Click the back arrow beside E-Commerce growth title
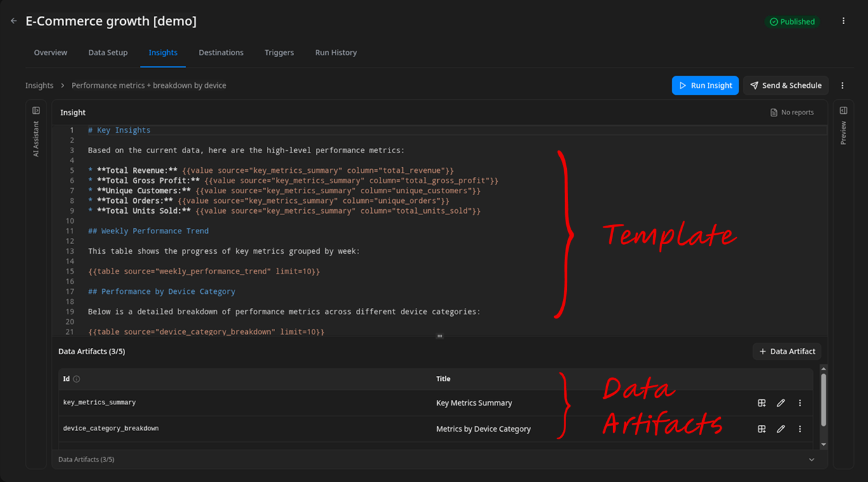 click(13, 20)
